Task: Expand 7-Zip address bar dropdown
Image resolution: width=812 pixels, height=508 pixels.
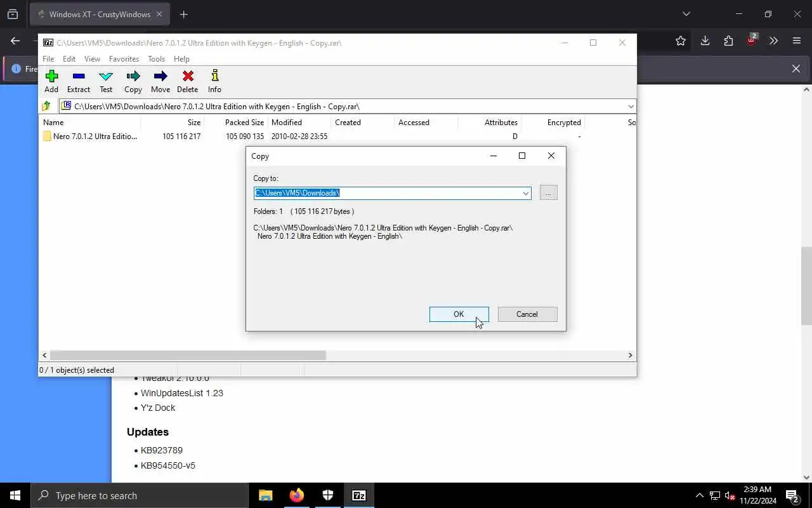Action: click(631, 107)
